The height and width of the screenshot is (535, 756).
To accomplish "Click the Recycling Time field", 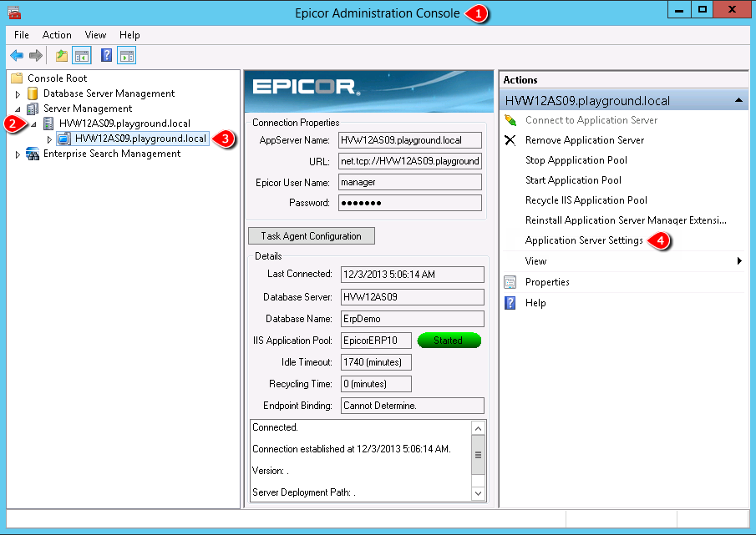I will [x=376, y=384].
